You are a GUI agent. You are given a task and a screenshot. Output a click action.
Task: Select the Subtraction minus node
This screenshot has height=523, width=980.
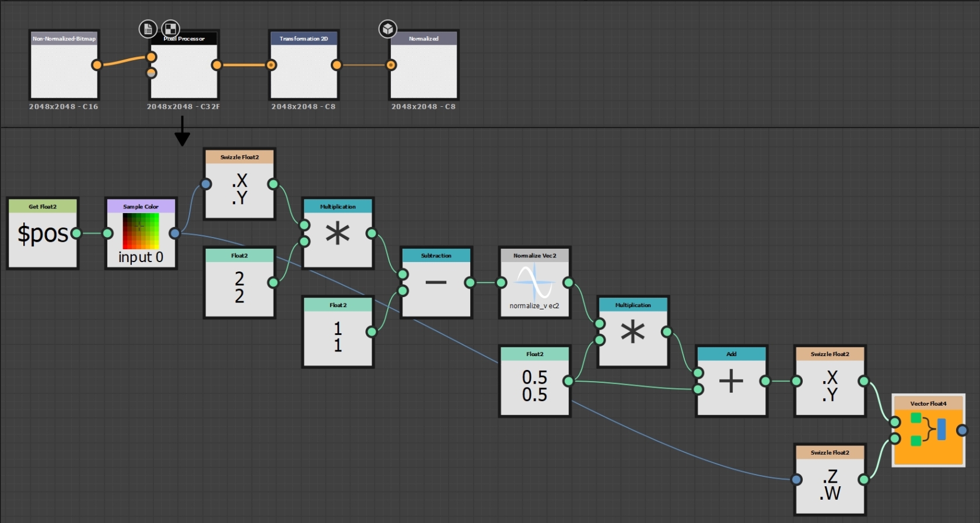436,283
